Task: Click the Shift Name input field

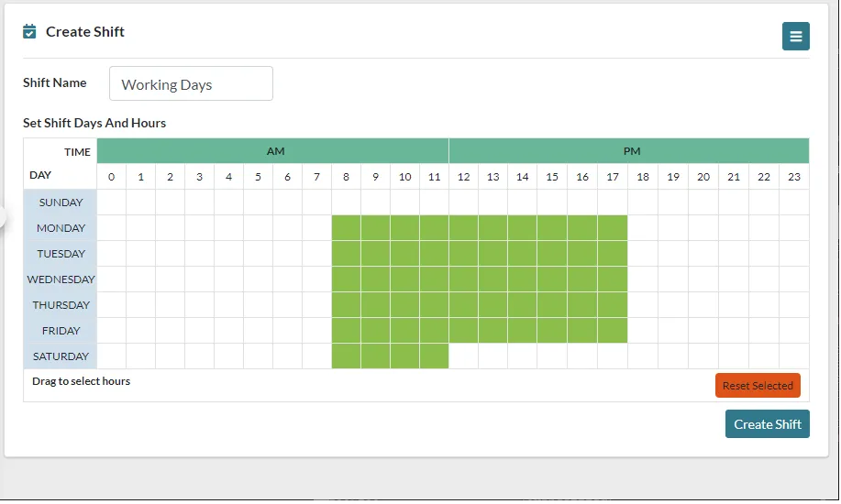Action: [x=191, y=83]
